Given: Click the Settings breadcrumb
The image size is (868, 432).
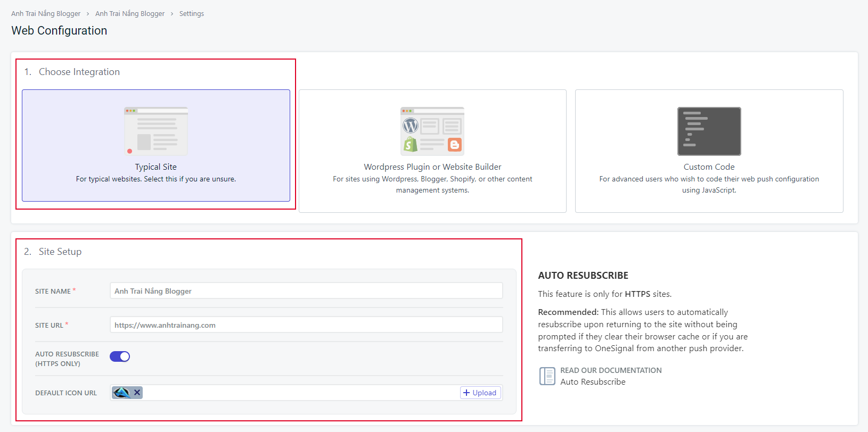Looking at the screenshot, I should point(192,14).
